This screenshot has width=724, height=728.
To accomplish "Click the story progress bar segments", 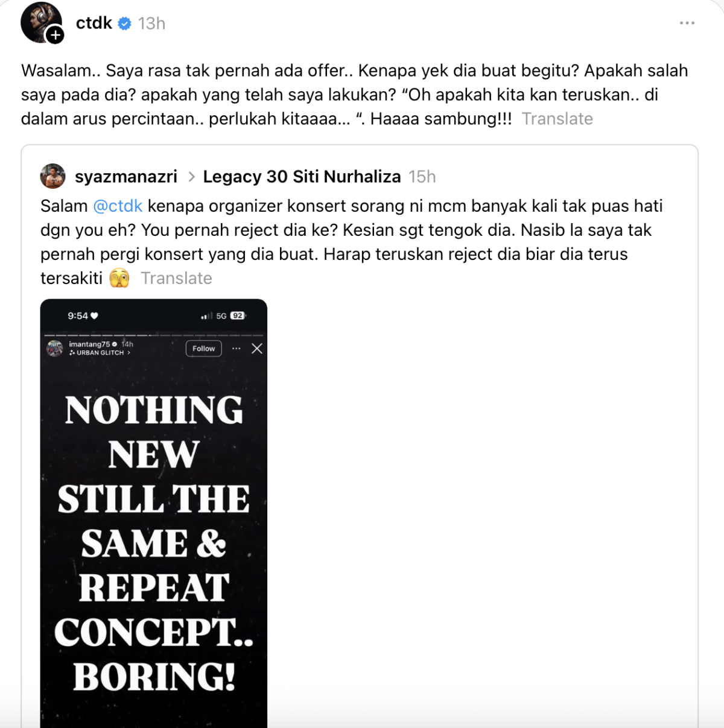I will pos(154,335).
